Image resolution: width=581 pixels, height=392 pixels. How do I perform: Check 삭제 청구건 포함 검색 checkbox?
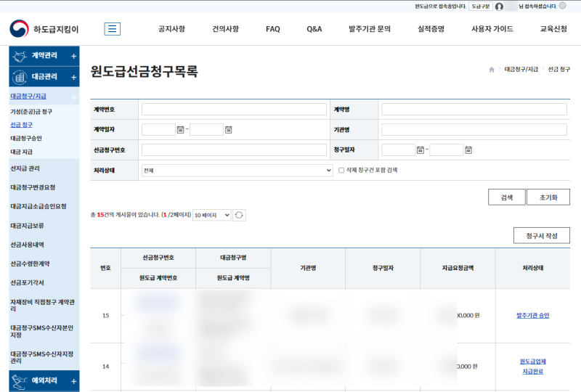pos(341,171)
